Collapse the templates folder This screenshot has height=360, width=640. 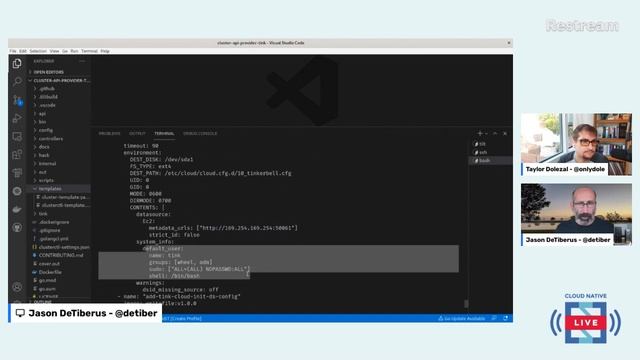pos(59,189)
